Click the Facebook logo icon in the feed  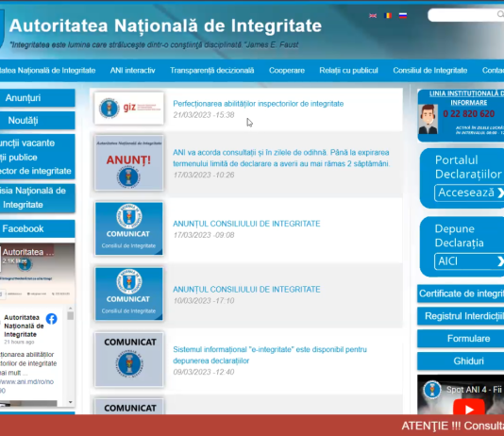click(51, 319)
